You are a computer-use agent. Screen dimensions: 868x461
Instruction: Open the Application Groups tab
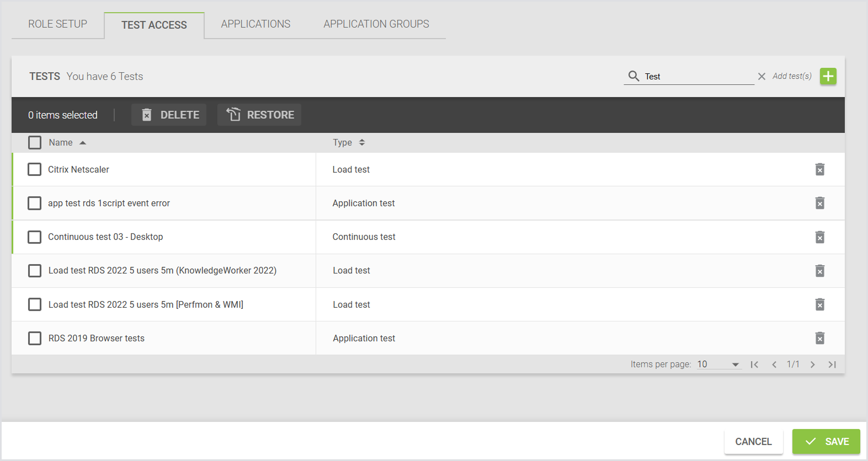coord(376,24)
